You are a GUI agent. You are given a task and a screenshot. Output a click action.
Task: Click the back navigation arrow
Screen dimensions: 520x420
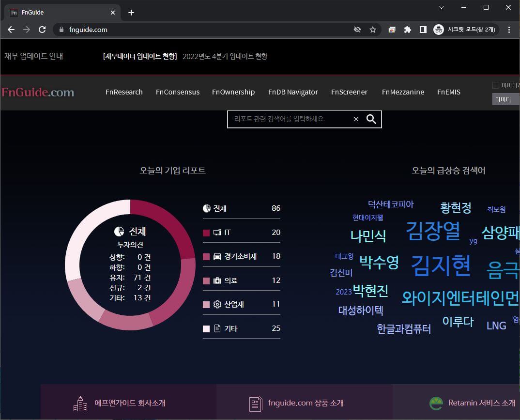pos(11,30)
